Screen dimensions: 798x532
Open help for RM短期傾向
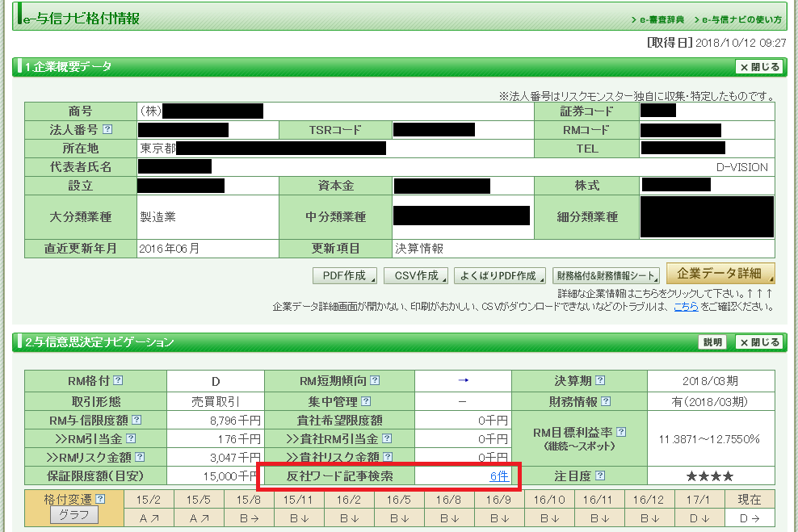[374, 380]
